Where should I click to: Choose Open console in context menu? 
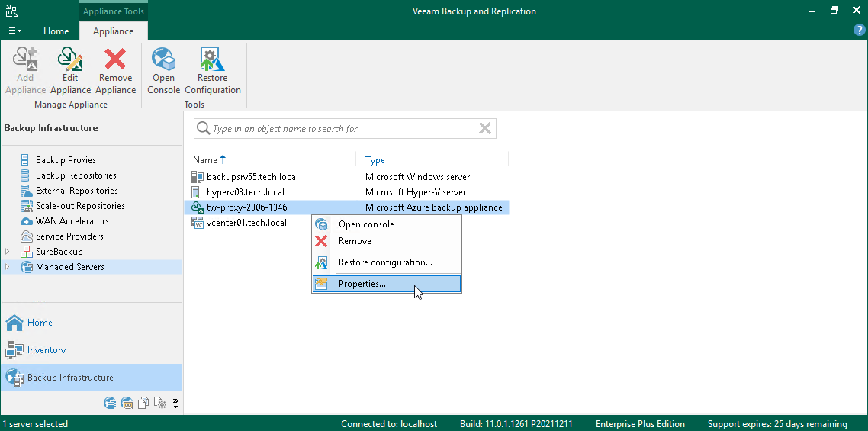(x=387, y=224)
